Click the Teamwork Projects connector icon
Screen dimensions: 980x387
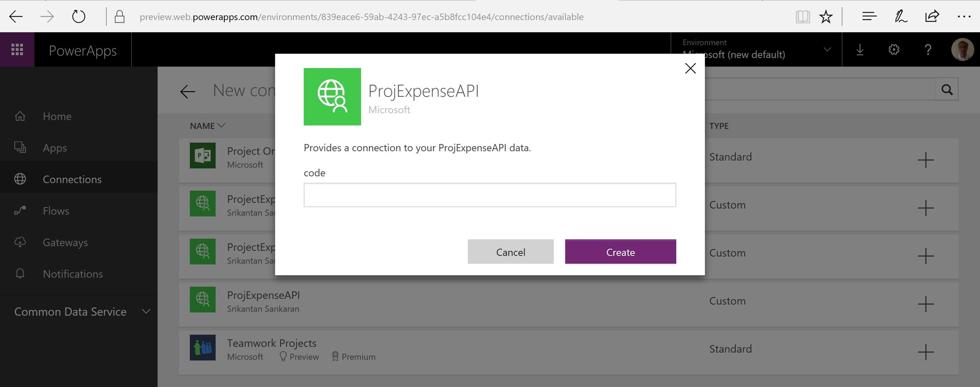tap(202, 347)
